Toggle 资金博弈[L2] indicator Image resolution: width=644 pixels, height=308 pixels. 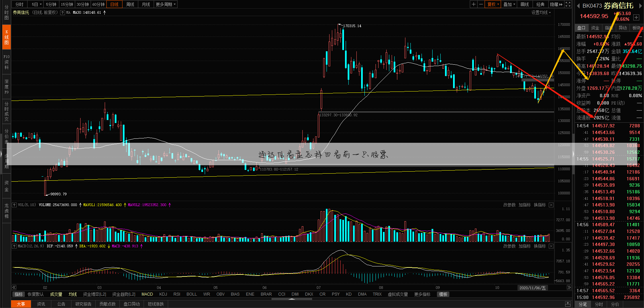[x=95, y=294]
